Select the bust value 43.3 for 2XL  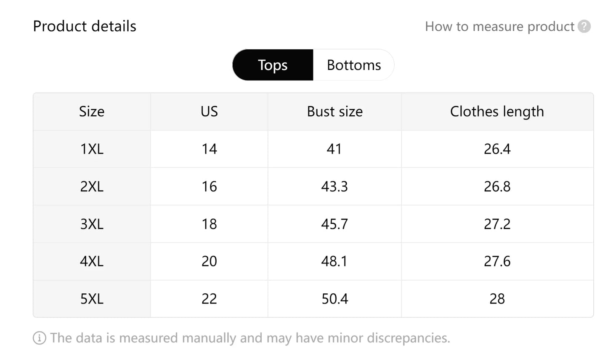(x=335, y=186)
